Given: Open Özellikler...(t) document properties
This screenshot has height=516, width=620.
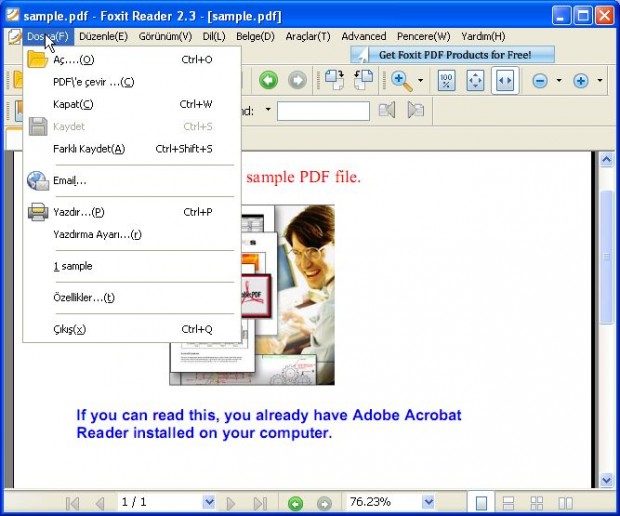Looking at the screenshot, I should click(132, 298).
